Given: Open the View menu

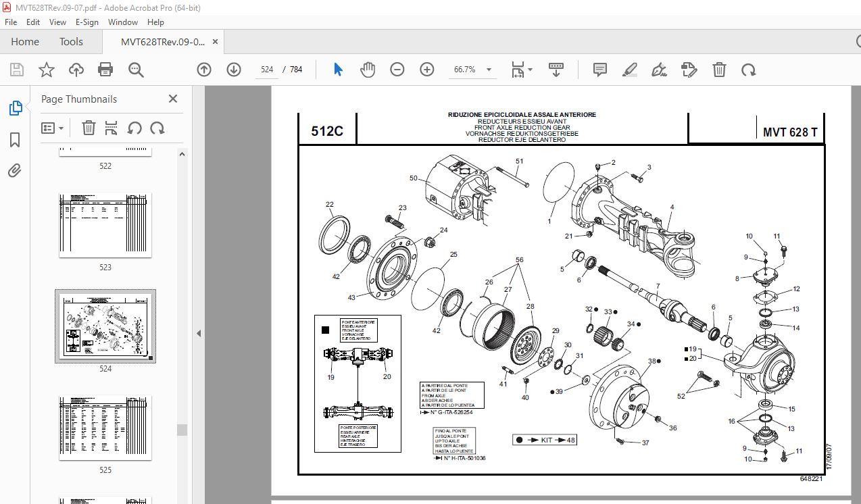Looking at the screenshot, I should [57, 22].
